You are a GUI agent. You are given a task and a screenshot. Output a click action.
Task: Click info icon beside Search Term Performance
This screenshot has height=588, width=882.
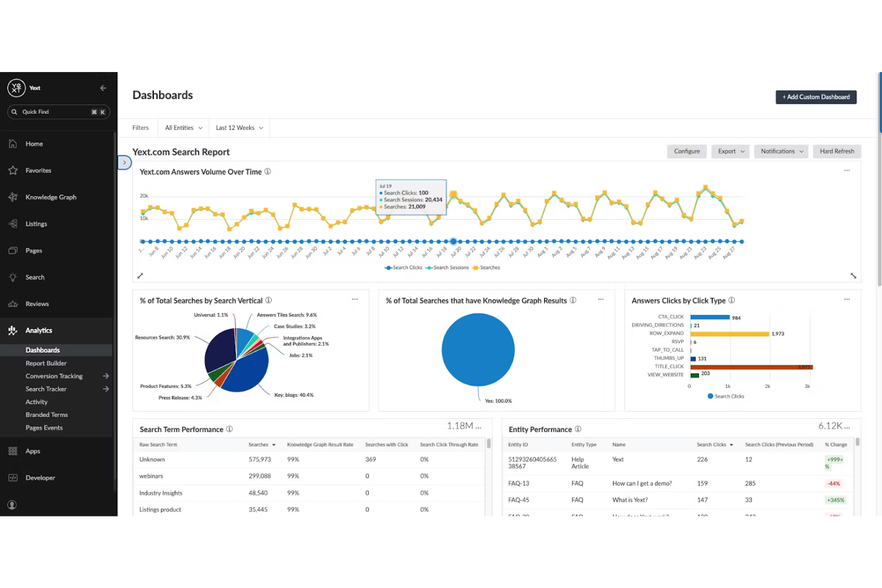pos(229,429)
